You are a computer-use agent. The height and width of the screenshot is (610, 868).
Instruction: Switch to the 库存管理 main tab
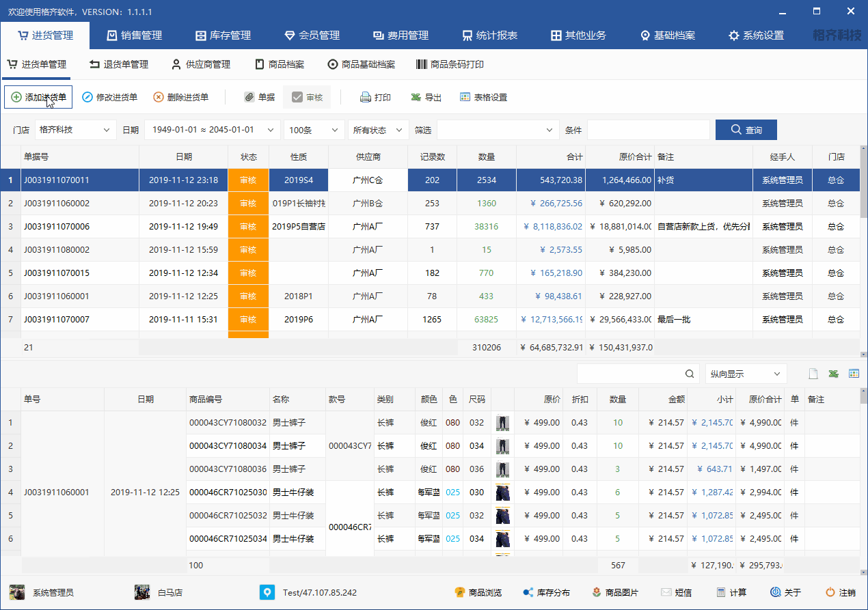click(x=223, y=36)
